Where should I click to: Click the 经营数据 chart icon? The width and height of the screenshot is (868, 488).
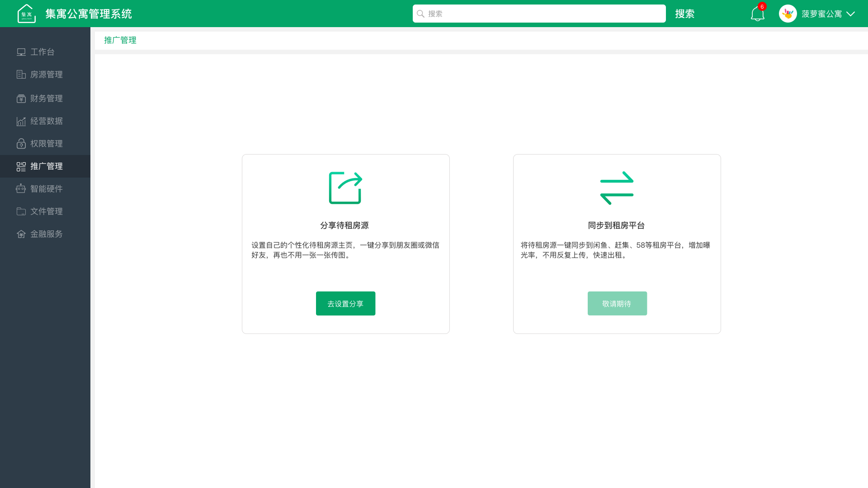pos(21,121)
